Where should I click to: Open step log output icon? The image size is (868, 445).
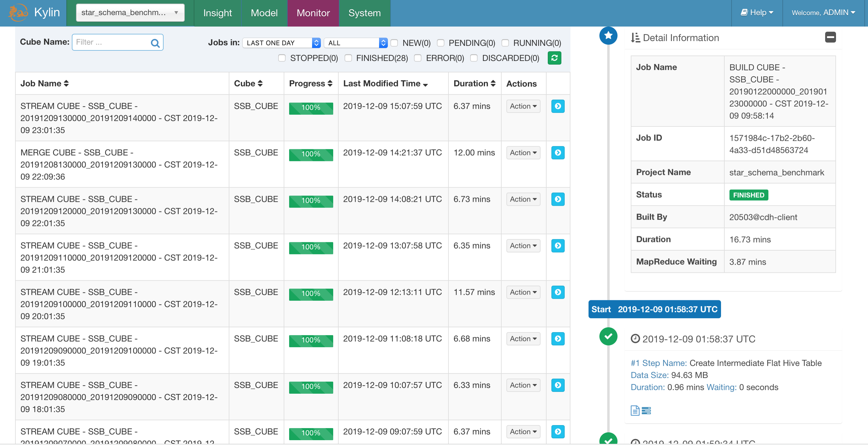[x=646, y=410]
